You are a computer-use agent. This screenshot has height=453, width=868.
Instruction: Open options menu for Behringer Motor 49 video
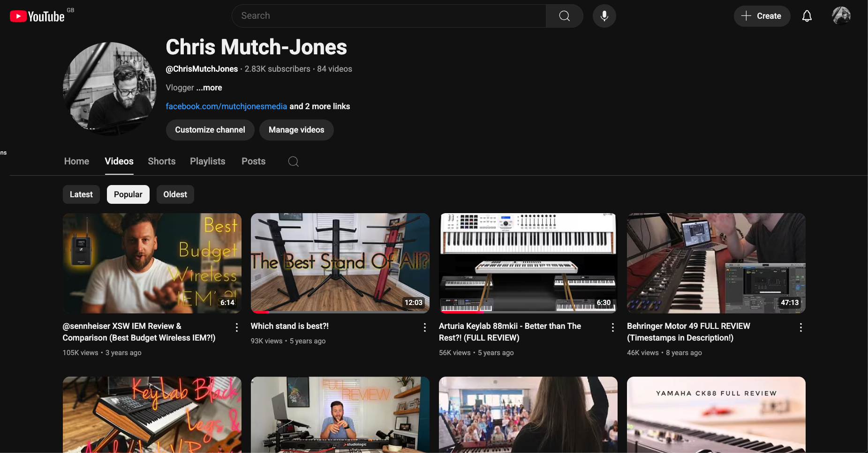801,327
